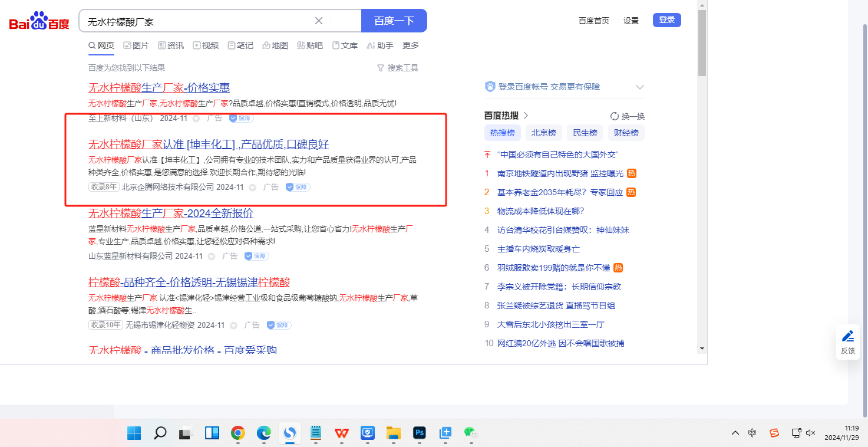The width and height of the screenshot is (868, 447).
Task: Show hidden system tray icons
Action: coord(735,433)
